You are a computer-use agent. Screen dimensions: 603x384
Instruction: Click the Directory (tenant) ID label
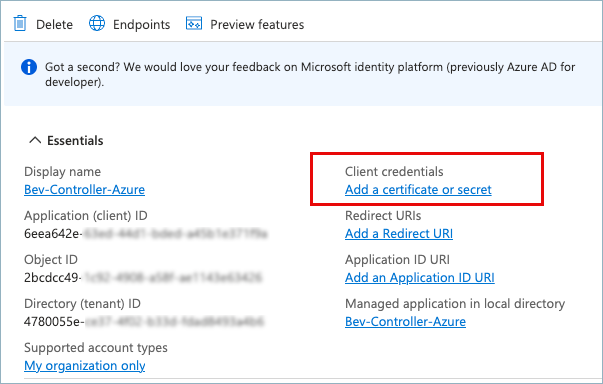[x=82, y=304]
